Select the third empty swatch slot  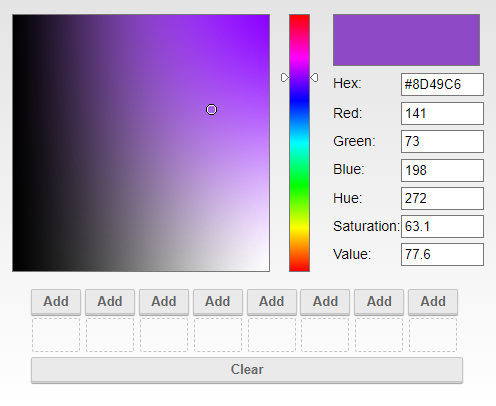click(x=164, y=335)
